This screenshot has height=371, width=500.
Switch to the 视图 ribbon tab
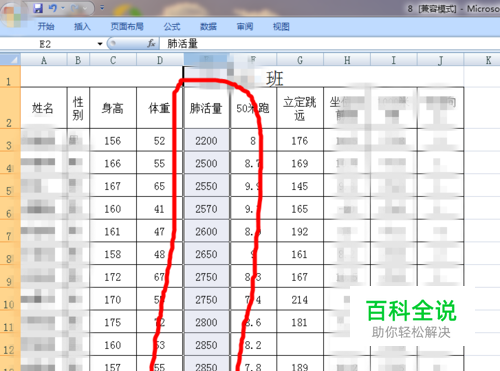(x=281, y=27)
